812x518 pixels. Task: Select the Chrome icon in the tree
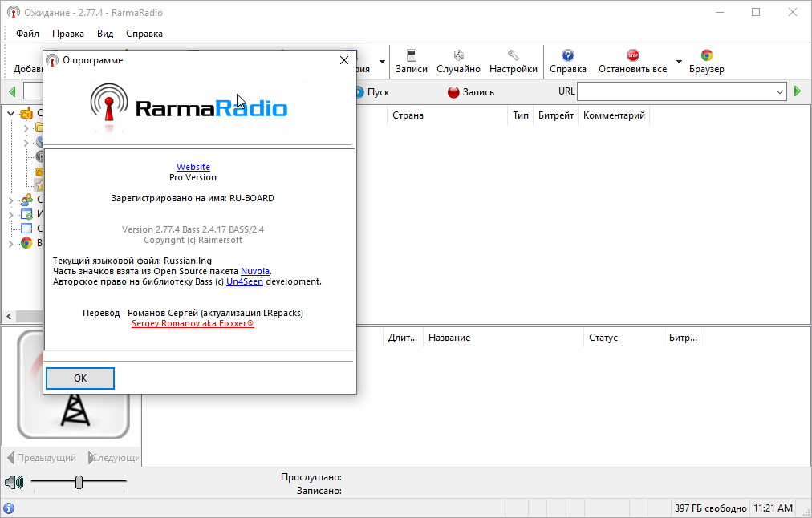[x=26, y=243]
